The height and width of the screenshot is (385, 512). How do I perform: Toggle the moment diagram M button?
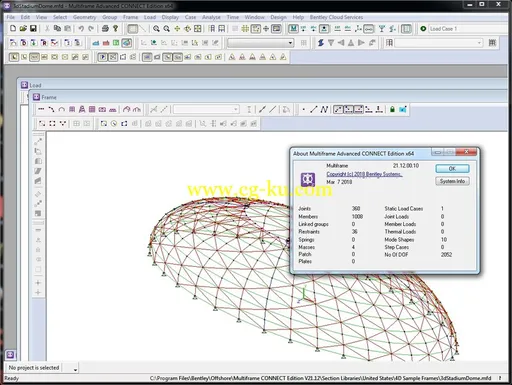pyautogui.click(x=293, y=29)
